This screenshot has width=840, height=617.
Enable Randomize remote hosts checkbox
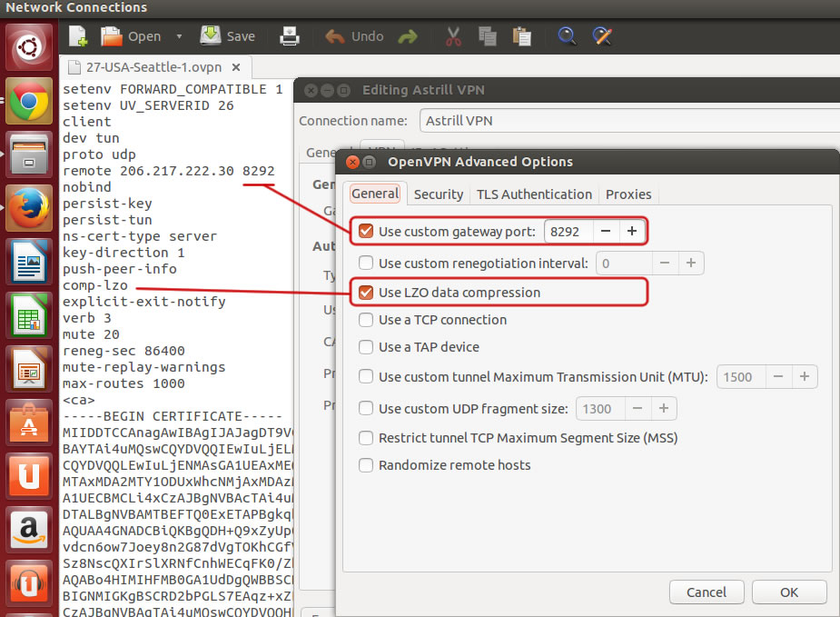point(366,465)
